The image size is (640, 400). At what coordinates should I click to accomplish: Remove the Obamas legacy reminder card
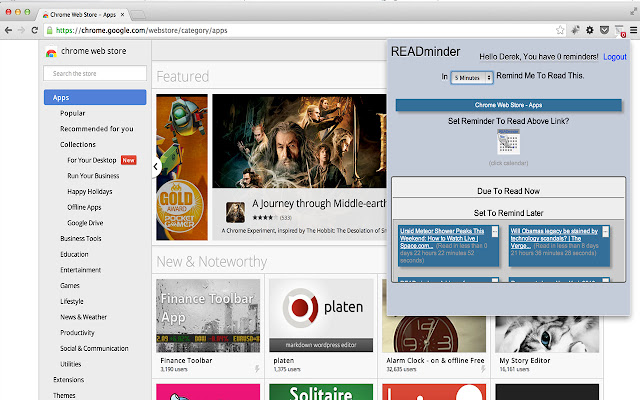(605, 231)
